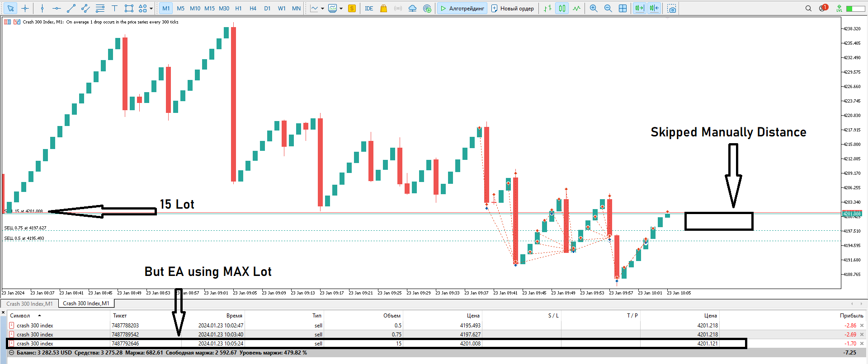Toggle chart auto-scroll to latest bar
Image resolution: width=868 pixels, height=364 pixels.
pyautogui.click(x=639, y=8)
